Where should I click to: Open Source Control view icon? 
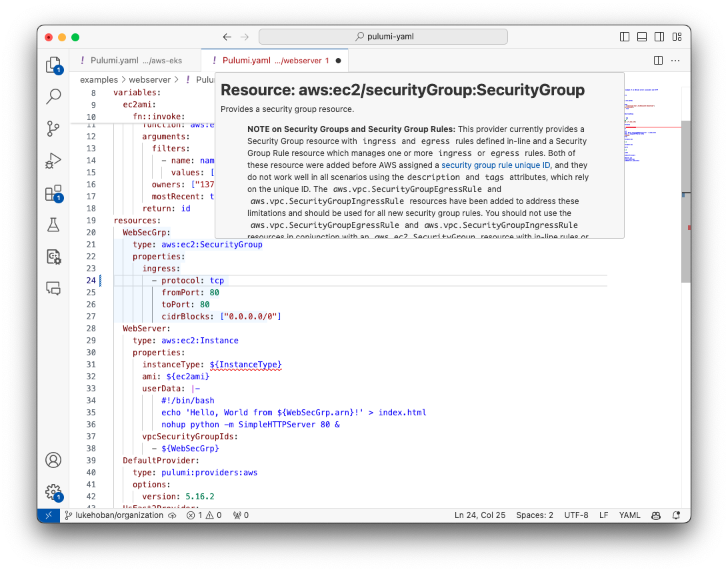(53, 129)
